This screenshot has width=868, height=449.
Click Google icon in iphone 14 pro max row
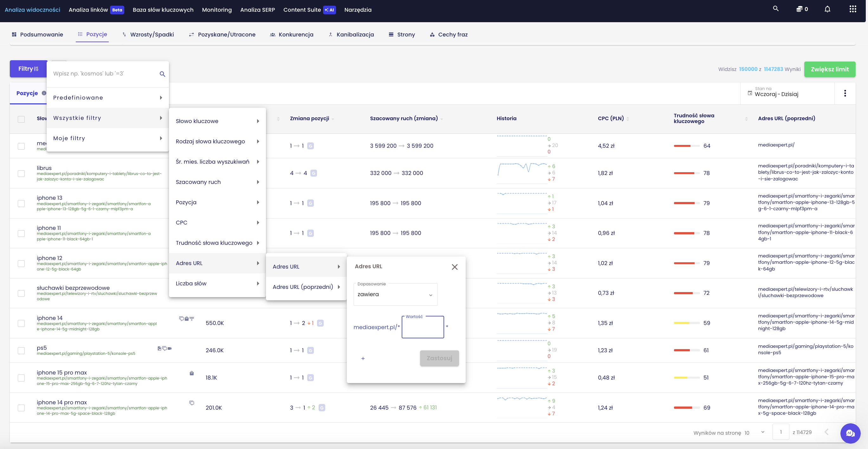[x=322, y=408]
